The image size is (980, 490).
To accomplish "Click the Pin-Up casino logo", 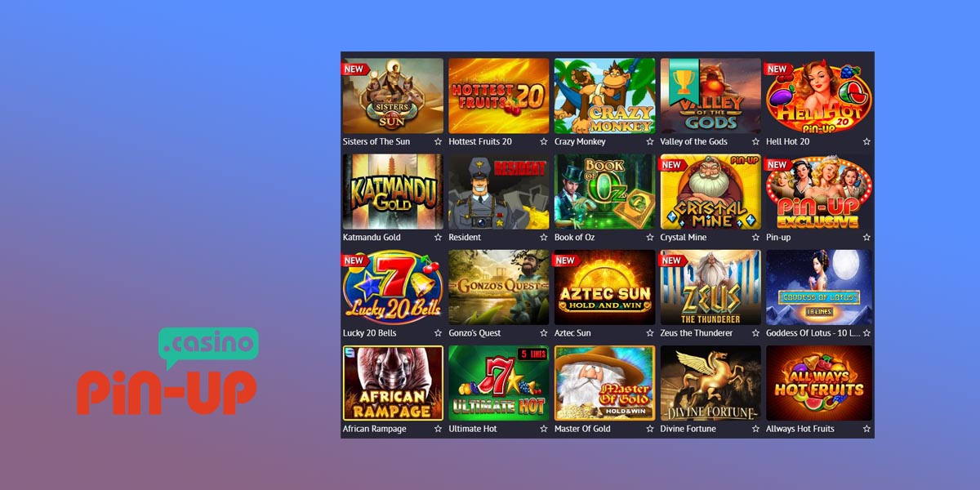I will 167,372.
